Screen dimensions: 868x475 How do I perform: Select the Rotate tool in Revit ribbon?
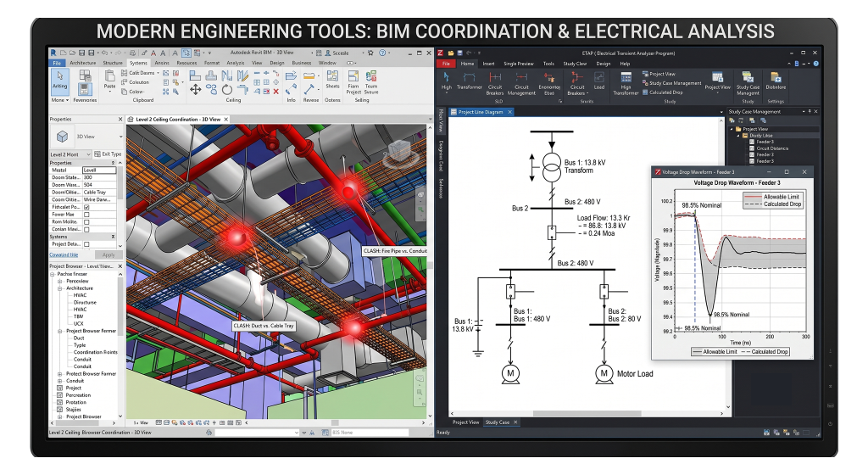pyautogui.click(x=227, y=90)
